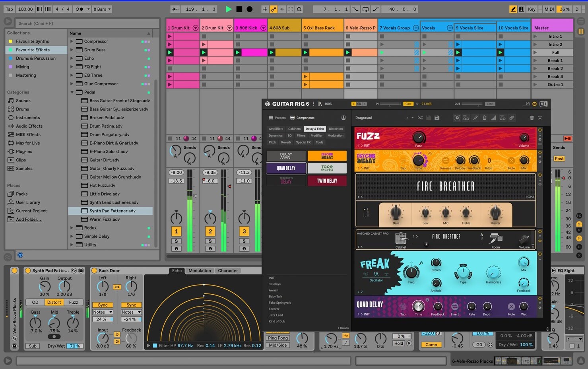The height and width of the screenshot is (369, 588).
Task: Click the Quad Delay Invert button
Action: pos(455,307)
